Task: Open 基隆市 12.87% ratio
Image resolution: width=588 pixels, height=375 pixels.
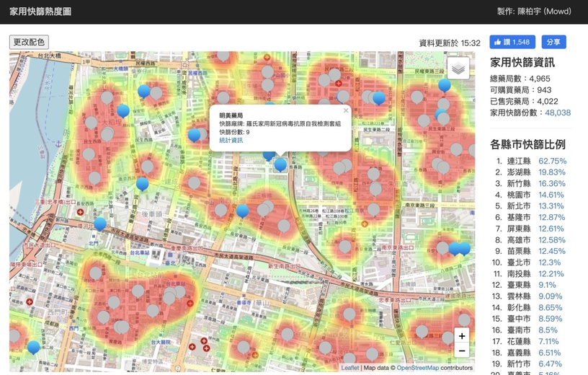Action: pos(552,217)
